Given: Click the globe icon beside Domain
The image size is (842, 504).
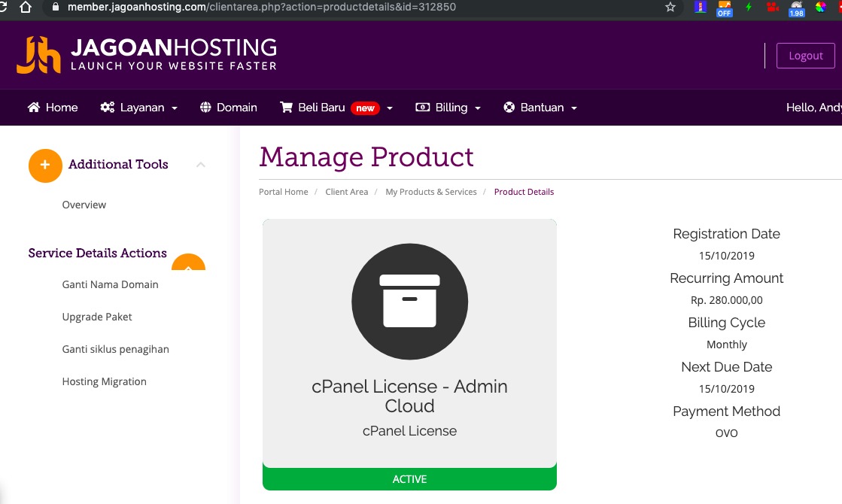Looking at the screenshot, I should 205,108.
